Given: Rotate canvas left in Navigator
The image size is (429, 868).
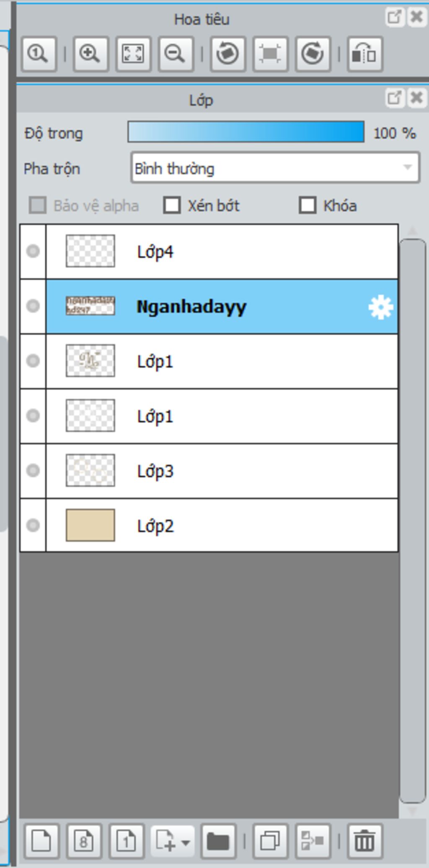Looking at the screenshot, I should point(228,54).
